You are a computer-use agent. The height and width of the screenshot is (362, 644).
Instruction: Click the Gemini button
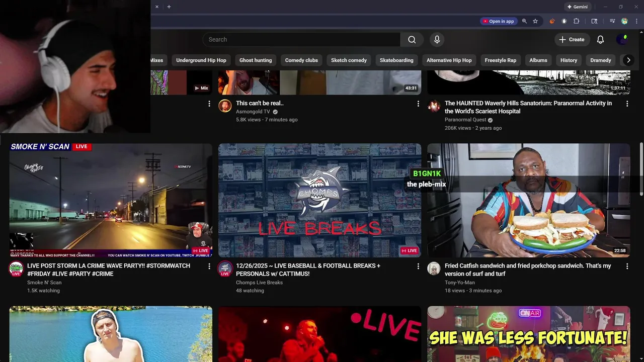[577, 7]
